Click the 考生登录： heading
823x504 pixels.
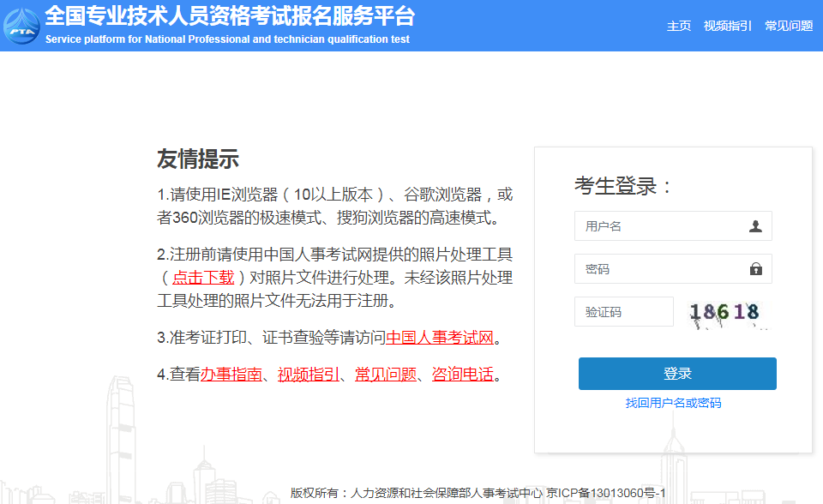pyautogui.click(x=623, y=185)
